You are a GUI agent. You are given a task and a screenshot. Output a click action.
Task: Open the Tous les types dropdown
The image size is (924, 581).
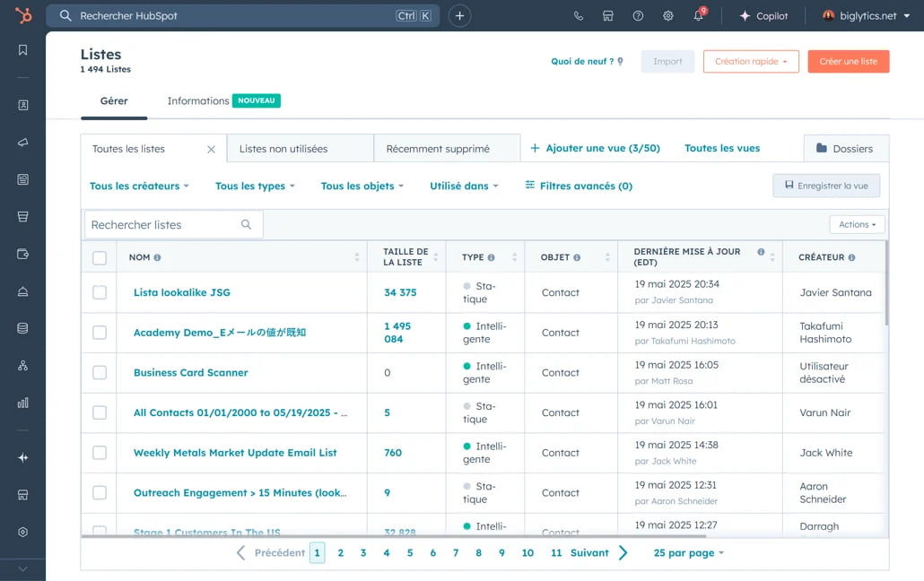pos(255,186)
